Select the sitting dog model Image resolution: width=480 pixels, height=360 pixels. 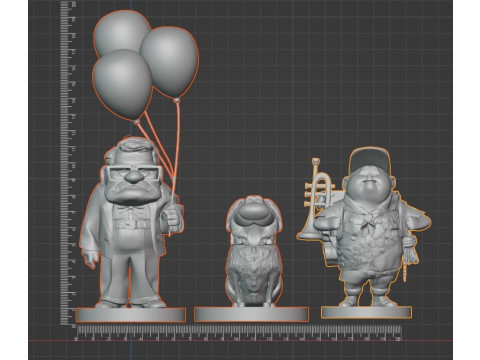tap(254, 252)
